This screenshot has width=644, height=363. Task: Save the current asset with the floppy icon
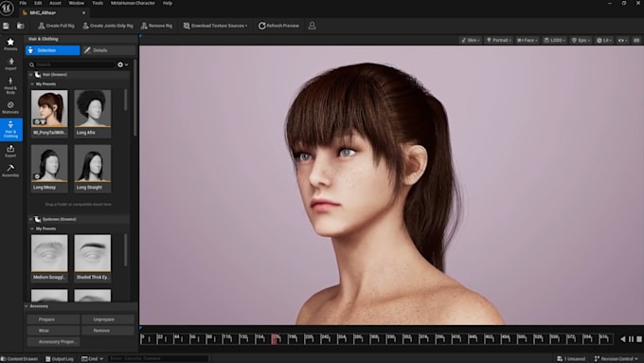point(7,26)
